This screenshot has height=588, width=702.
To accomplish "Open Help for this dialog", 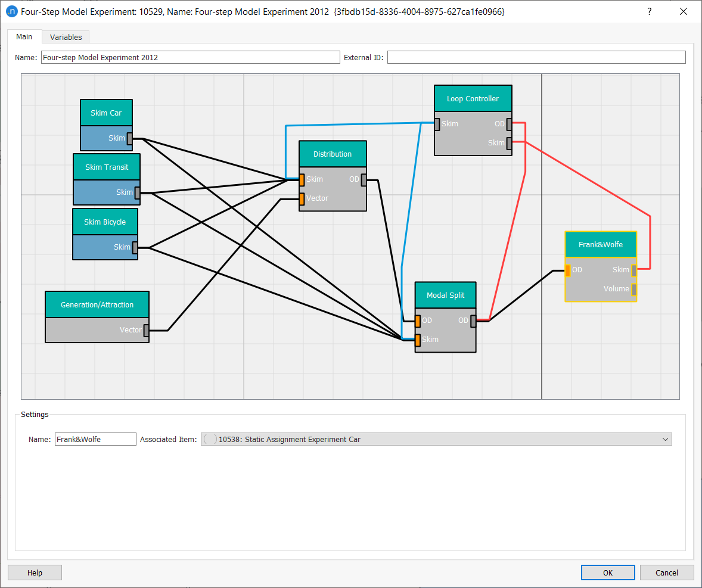I will [x=35, y=573].
